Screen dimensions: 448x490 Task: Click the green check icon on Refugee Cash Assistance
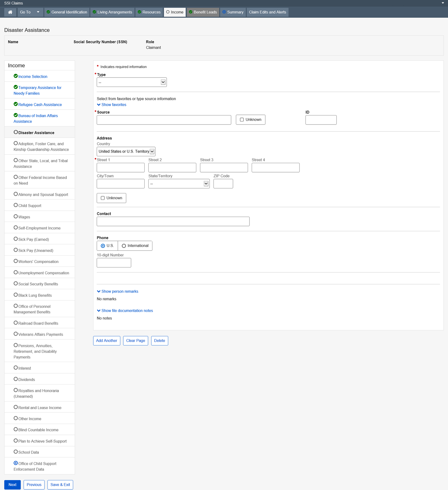click(16, 104)
